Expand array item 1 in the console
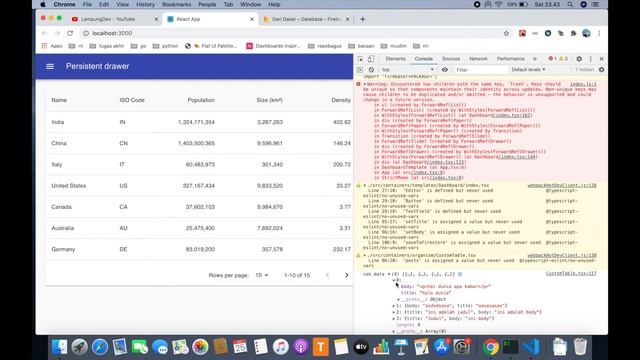This screenshot has height=360, width=640. click(x=394, y=306)
